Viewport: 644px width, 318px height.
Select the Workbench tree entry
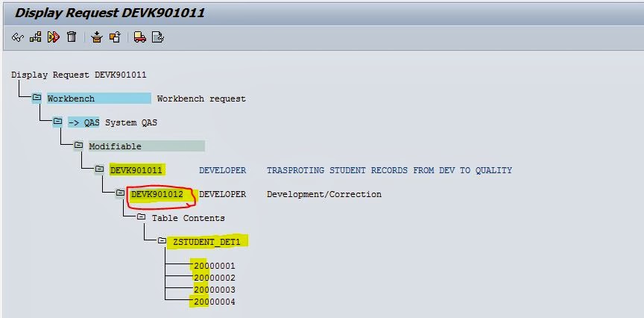click(99, 99)
